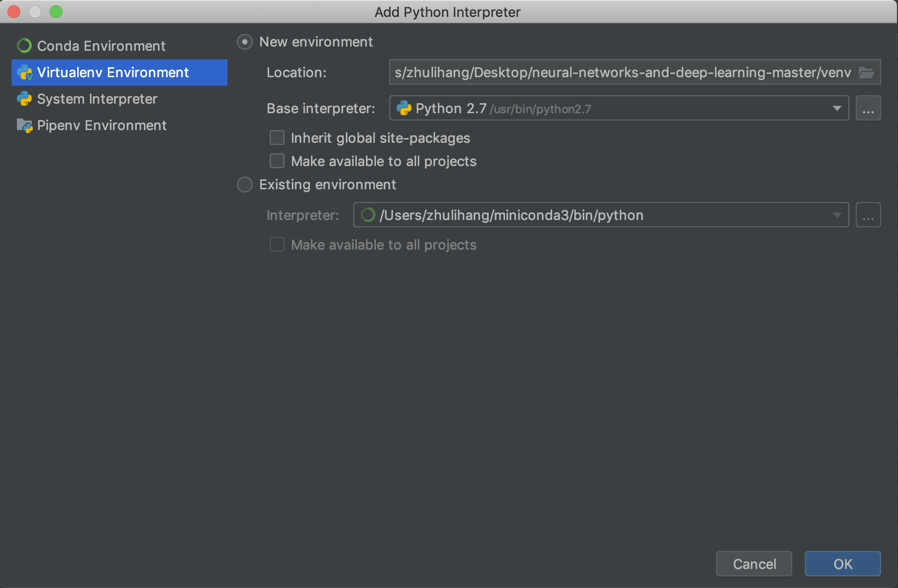
Task: Click the Pipenv folder-Python icon
Action: 24,125
